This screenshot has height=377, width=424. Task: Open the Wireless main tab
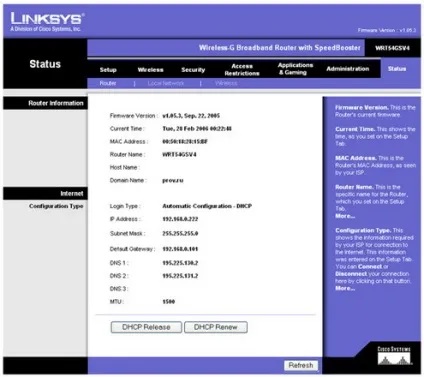click(x=150, y=70)
